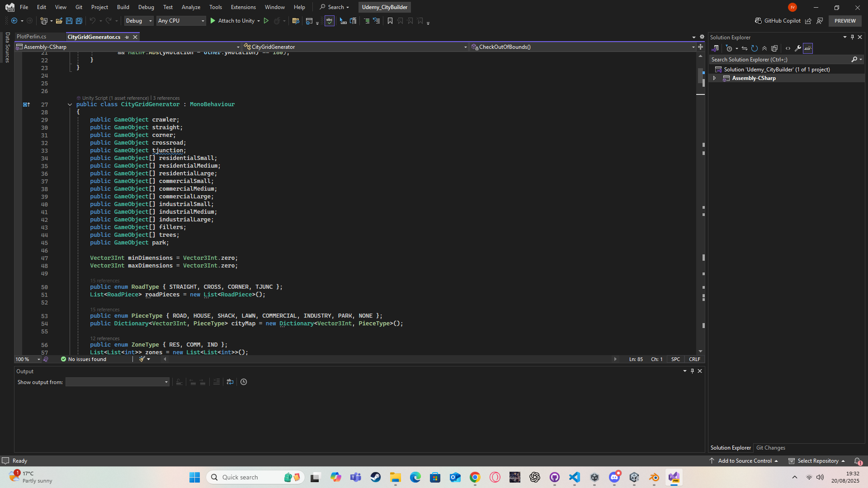Click the No issues found indicator

(84, 359)
